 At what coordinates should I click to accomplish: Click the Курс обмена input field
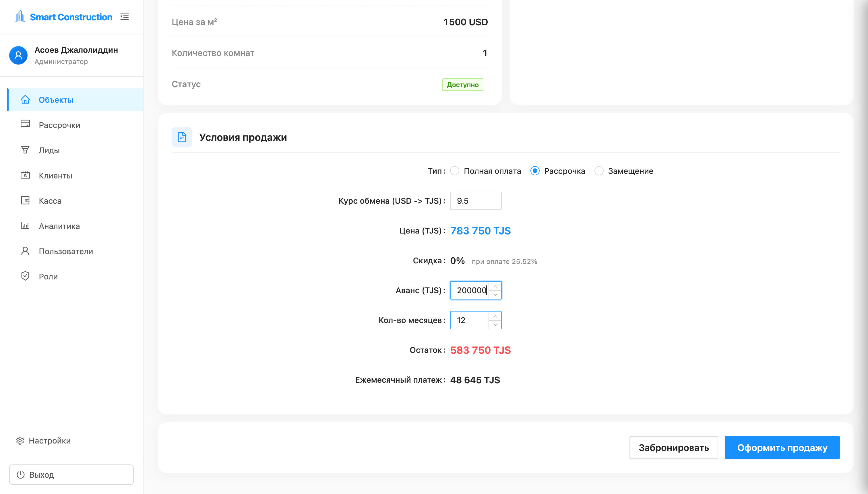coord(476,201)
